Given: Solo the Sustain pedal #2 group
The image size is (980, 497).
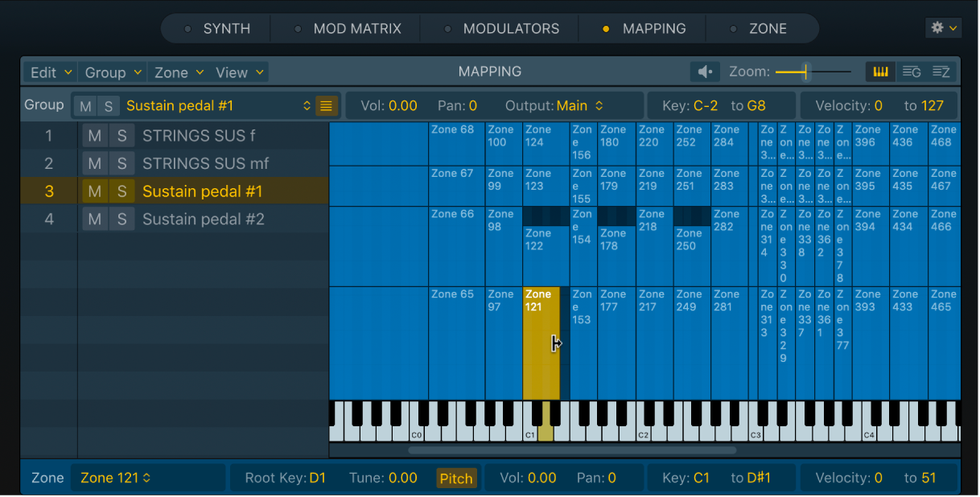Looking at the screenshot, I should click(121, 219).
